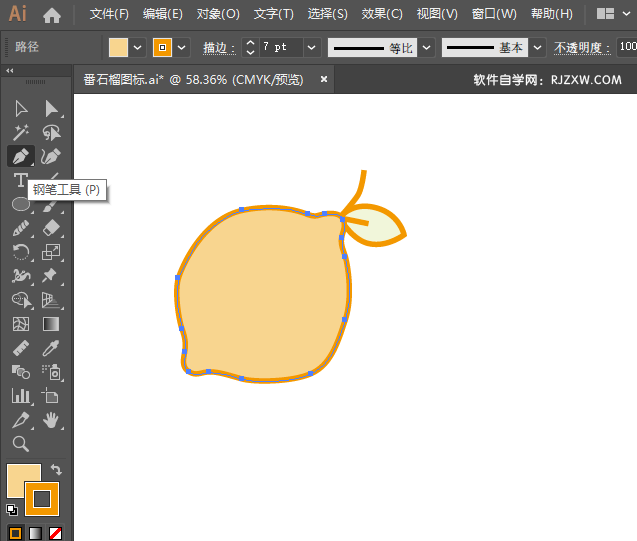This screenshot has height=541, width=637.
Task: Activate the Eyedropper tool
Action: tap(51, 348)
